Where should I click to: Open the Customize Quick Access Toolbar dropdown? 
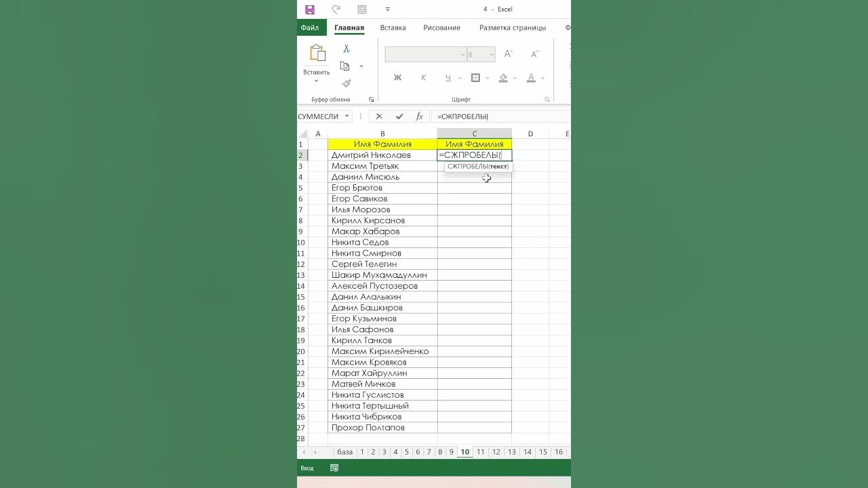[x=388, y=9]
